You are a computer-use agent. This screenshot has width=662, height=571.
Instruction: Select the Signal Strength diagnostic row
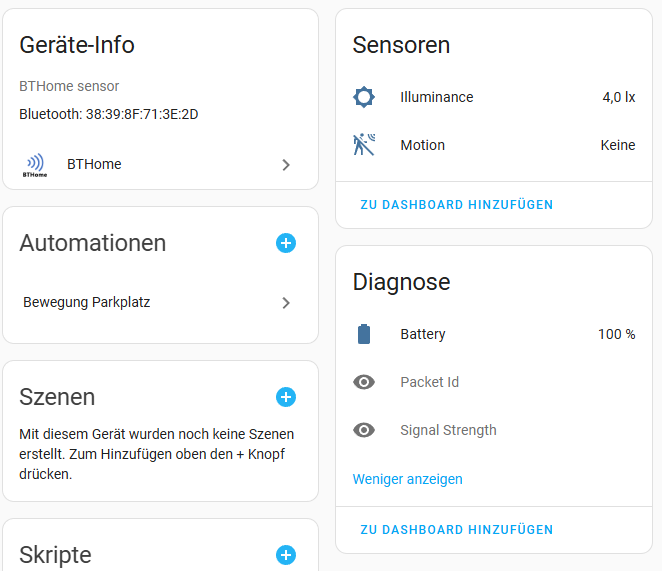click(x=448, y=430)
